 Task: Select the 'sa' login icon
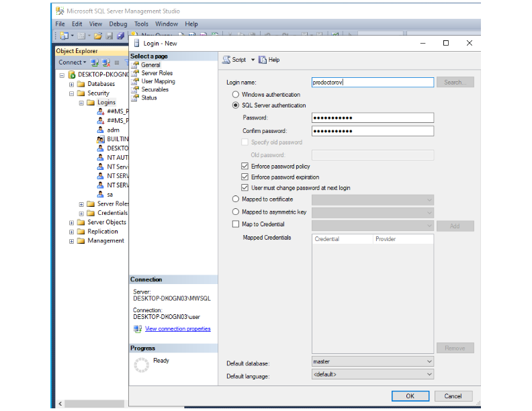pyautogui.click(x=100, y=194)
